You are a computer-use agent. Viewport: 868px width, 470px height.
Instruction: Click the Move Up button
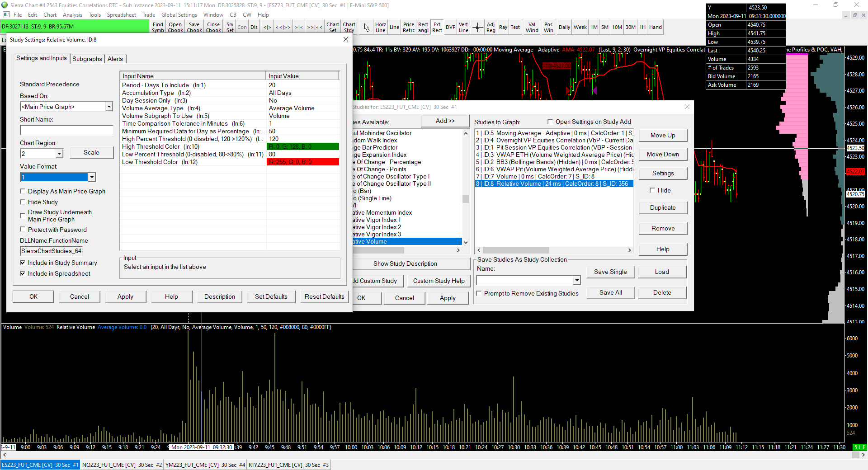click(x=662, y=135)
